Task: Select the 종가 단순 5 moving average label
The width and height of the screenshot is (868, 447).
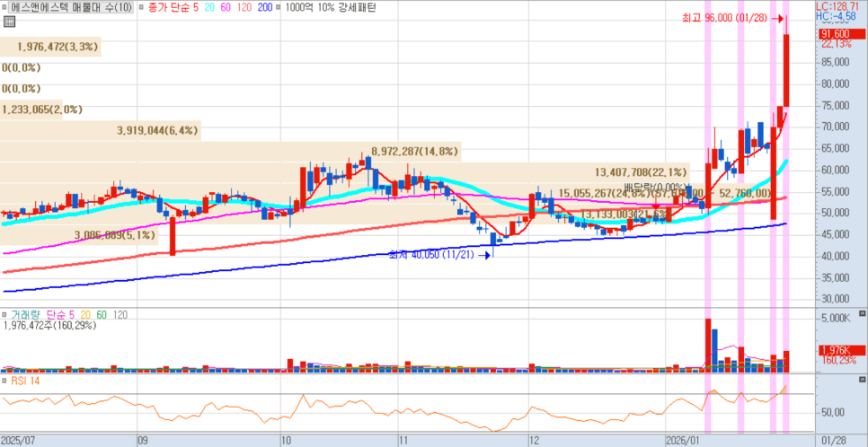Action: [x=175, y=8]
